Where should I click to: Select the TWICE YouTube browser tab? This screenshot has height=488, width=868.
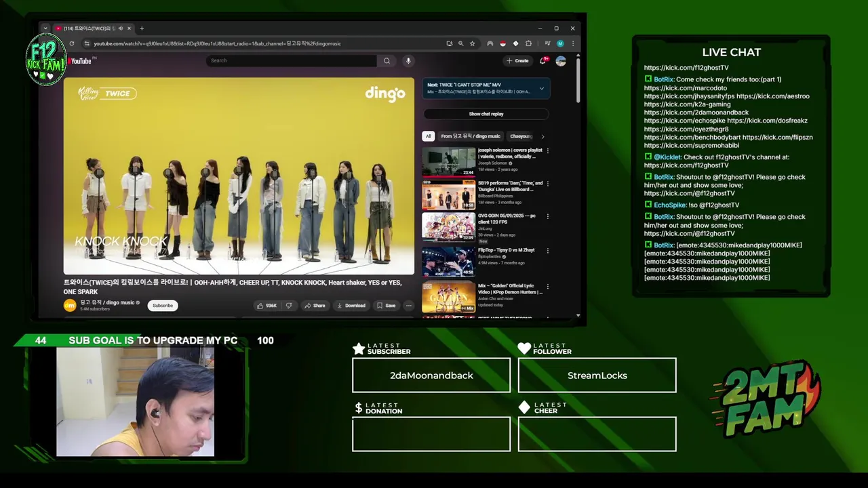(93, 28)
